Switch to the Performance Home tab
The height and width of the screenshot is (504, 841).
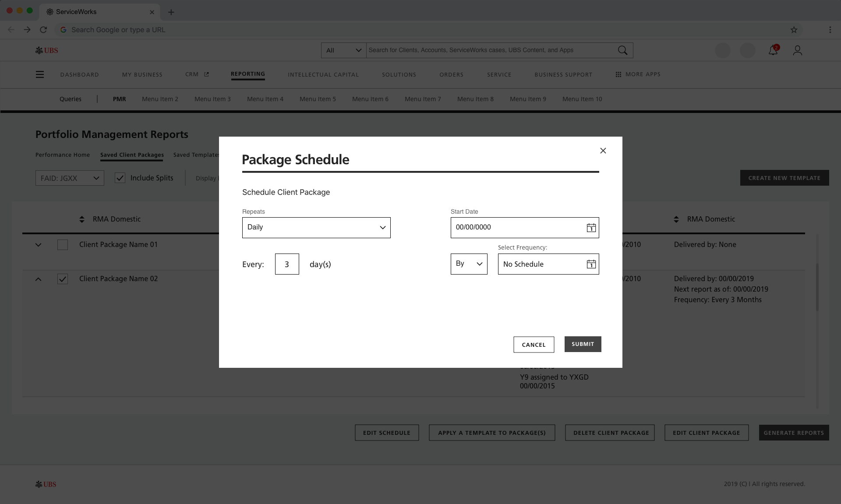[x=63, y=155]
